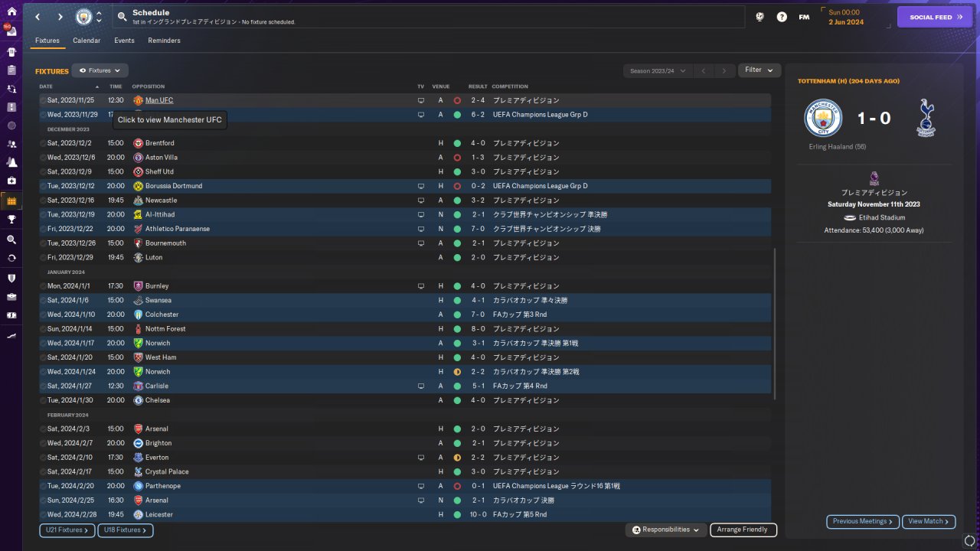980x551 pixels.
Task: Click the Previous Meetings button
Action: coord(863,521)
